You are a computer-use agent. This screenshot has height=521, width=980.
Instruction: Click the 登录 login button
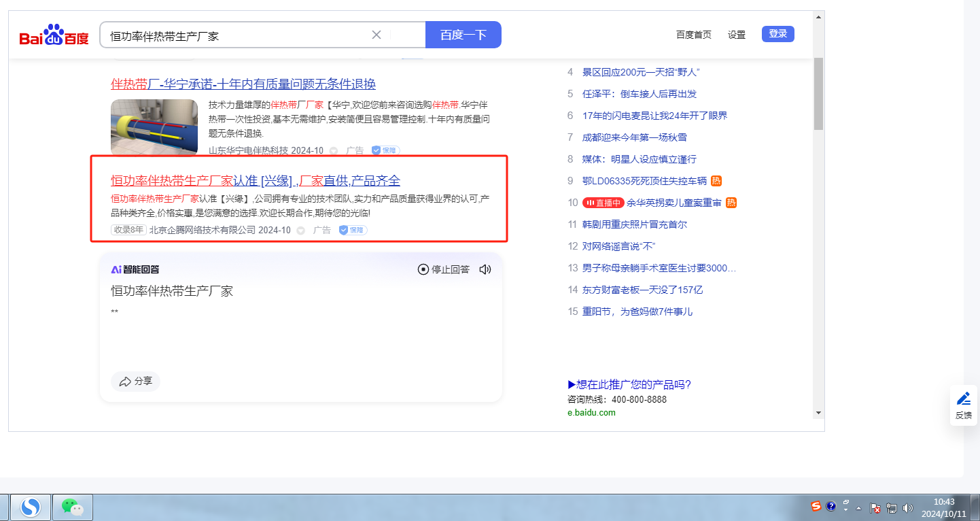[777, 34]
